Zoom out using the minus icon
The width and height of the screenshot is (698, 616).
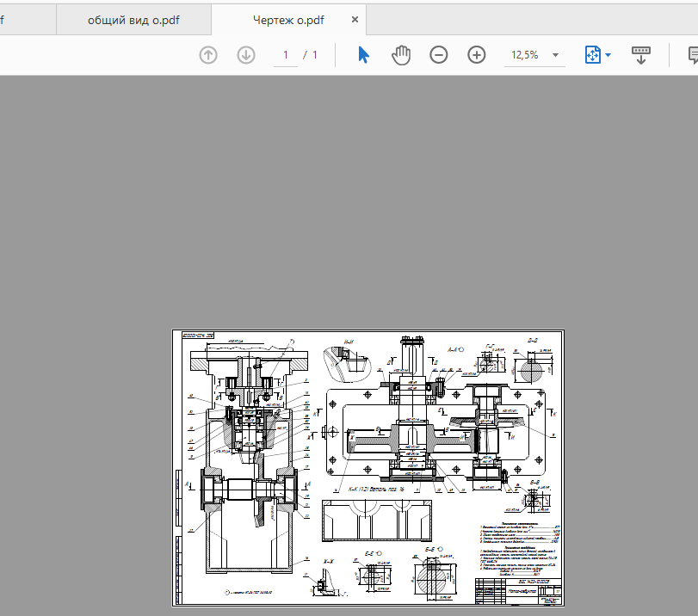[439, 55]
